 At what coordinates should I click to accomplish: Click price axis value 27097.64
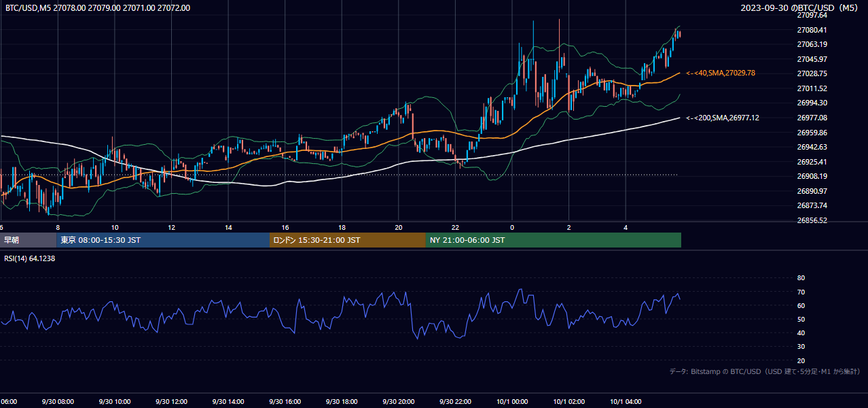[812, 15]
